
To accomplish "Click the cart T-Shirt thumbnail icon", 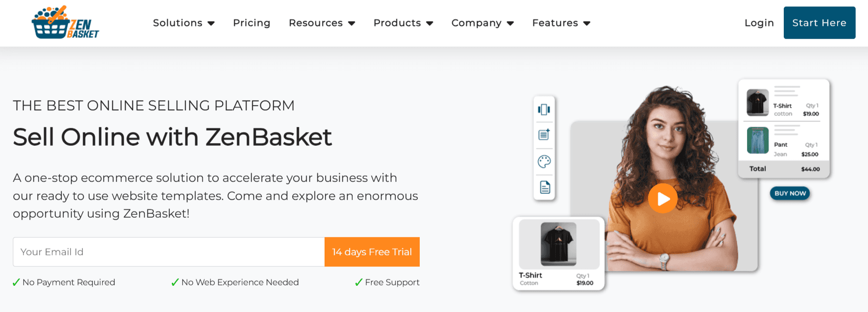I will pos(757,102).
